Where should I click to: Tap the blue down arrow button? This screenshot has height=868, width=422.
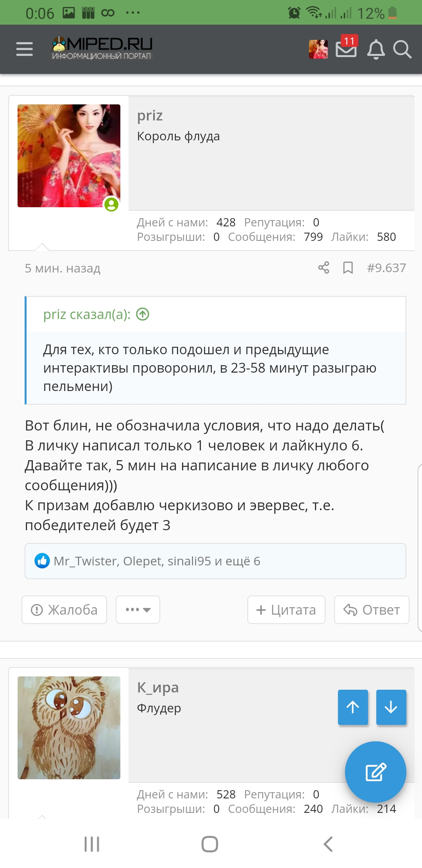coord(391,707)
